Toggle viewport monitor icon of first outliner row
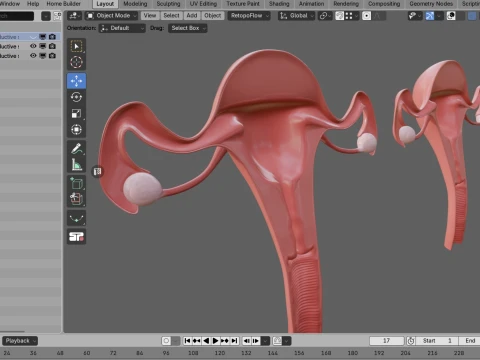 click(43, 37)
